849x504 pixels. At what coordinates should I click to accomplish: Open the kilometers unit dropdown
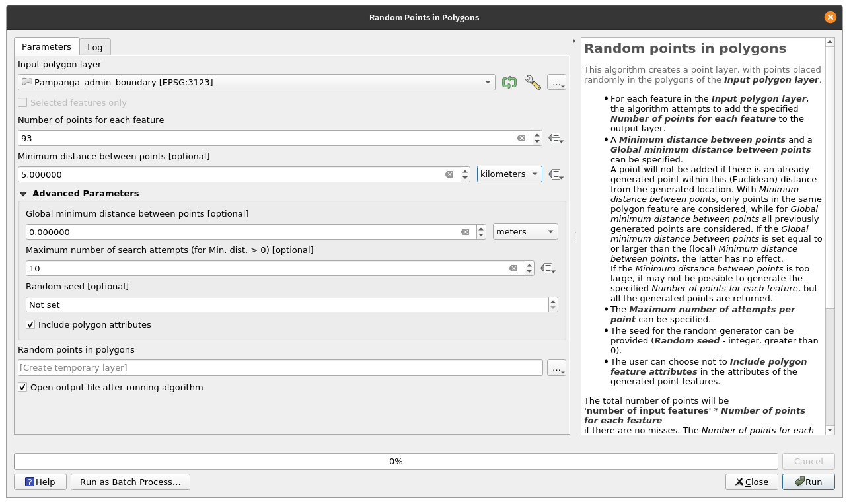point(509,174)
